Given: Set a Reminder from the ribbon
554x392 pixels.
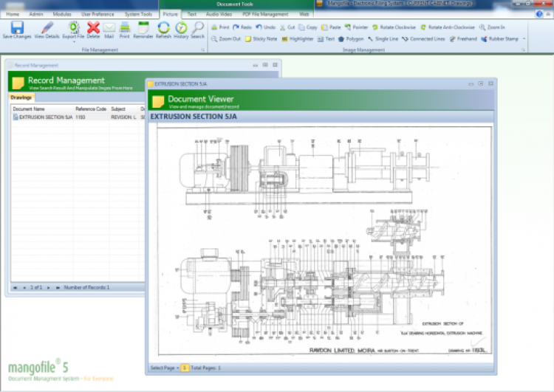Looking at the screenshot, I should click(143, 28).
